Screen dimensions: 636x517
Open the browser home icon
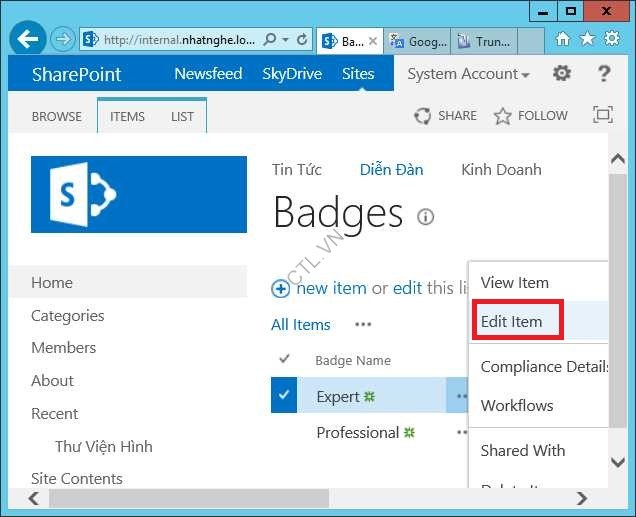[563, 39]
